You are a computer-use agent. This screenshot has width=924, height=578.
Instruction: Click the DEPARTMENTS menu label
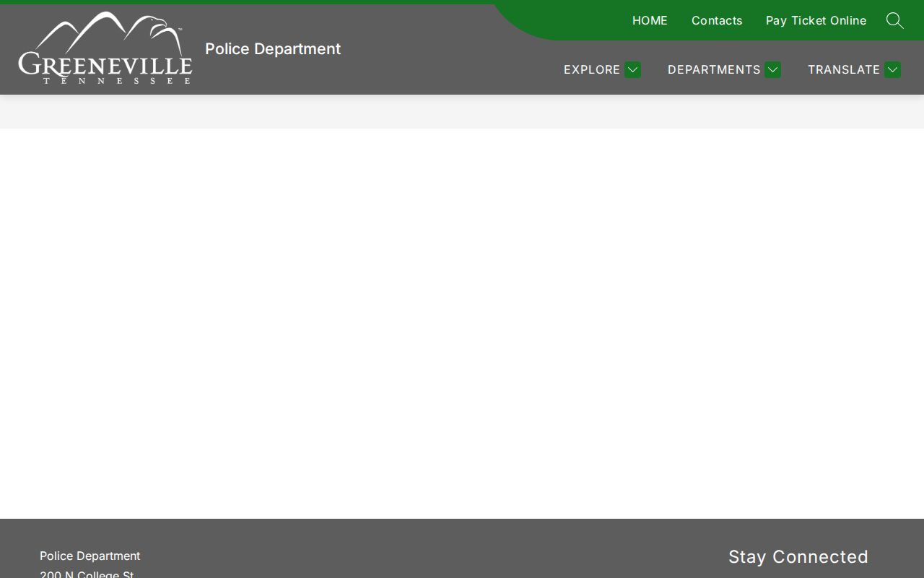(x=714, y=69)
